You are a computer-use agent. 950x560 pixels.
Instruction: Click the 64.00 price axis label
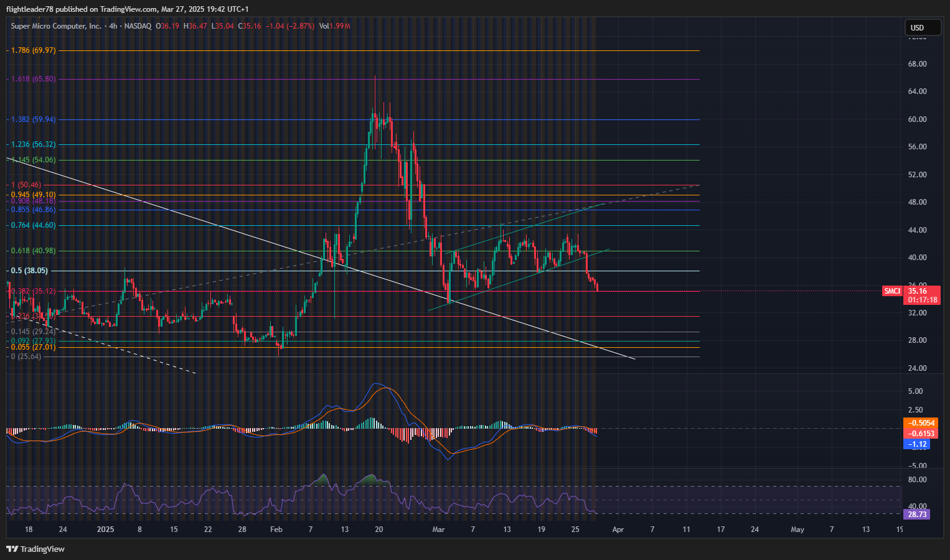coord(918,91)
